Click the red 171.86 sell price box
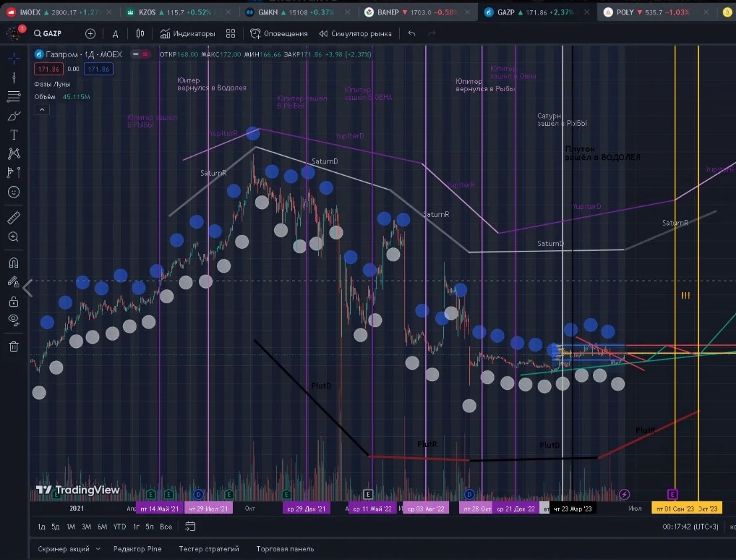Viewport: 736px width, 560px height. point(49,69)
